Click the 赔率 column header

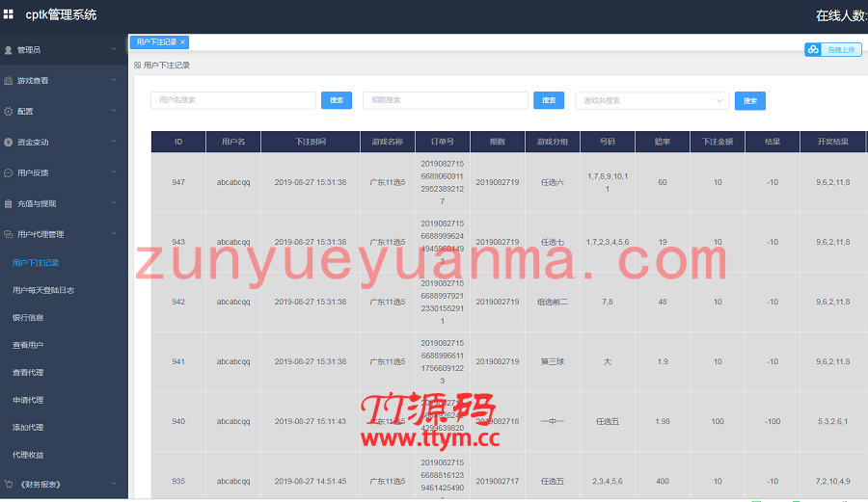663,142
